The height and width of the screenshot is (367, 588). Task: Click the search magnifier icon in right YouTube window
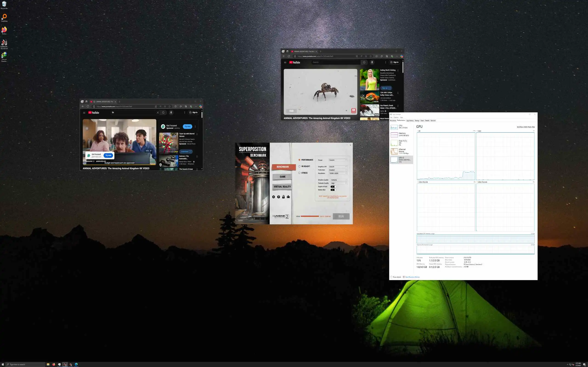pyautogui.click(x=364, y=62)
